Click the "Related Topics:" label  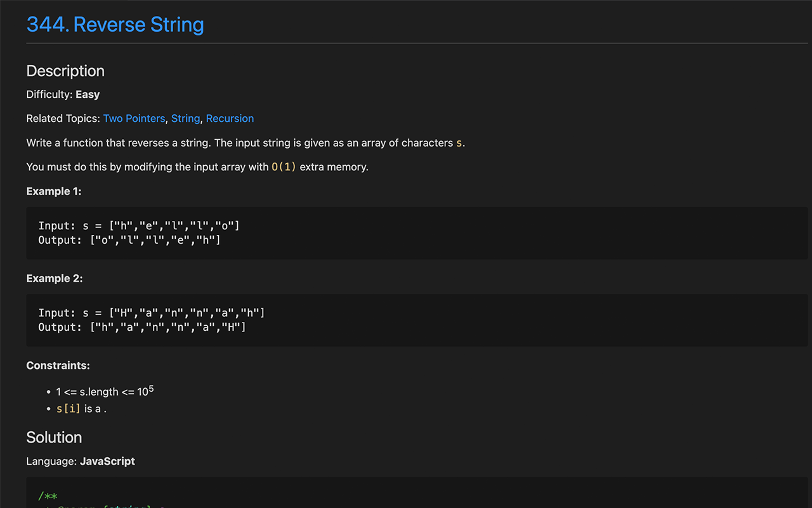pyautogui.click(x=63, y=119)
